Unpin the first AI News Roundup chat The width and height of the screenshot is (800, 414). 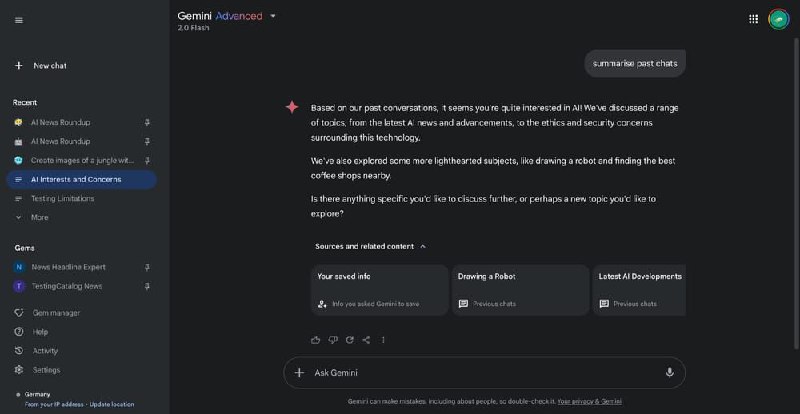[x=147, y=123]
